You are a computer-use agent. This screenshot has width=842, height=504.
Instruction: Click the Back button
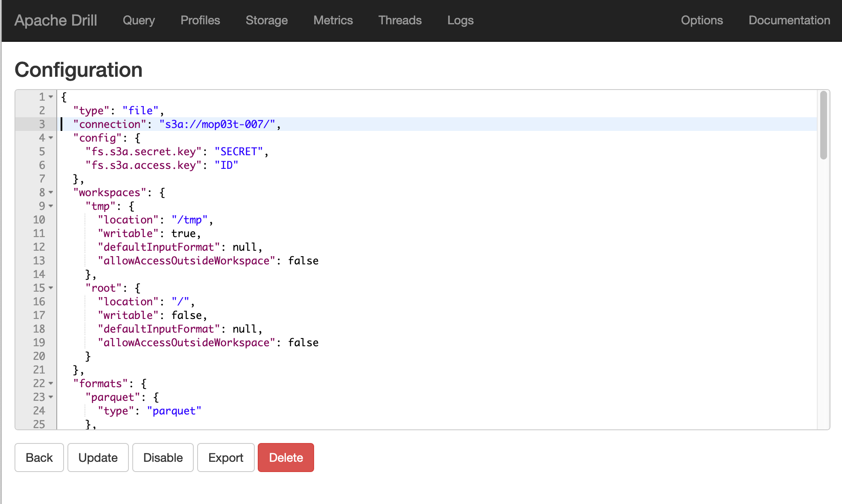point(39,458)
